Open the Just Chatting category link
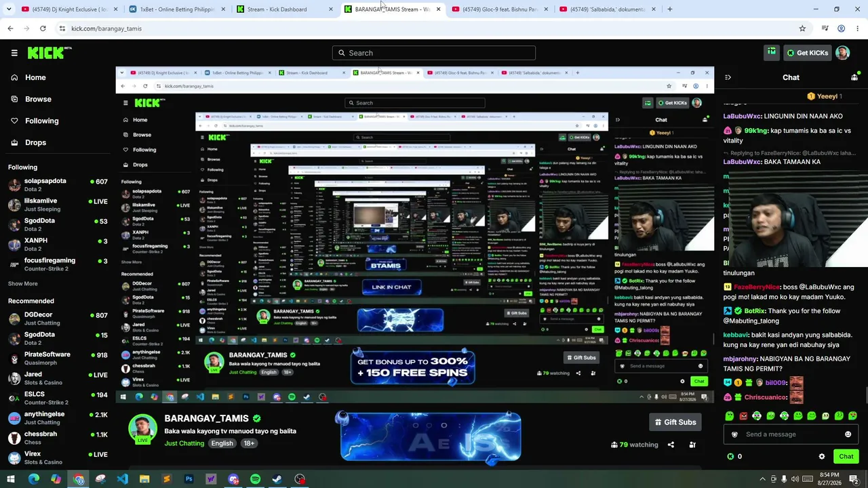This screenshot has height=488, width=868. pyautogui.click(x=184, y=443)
